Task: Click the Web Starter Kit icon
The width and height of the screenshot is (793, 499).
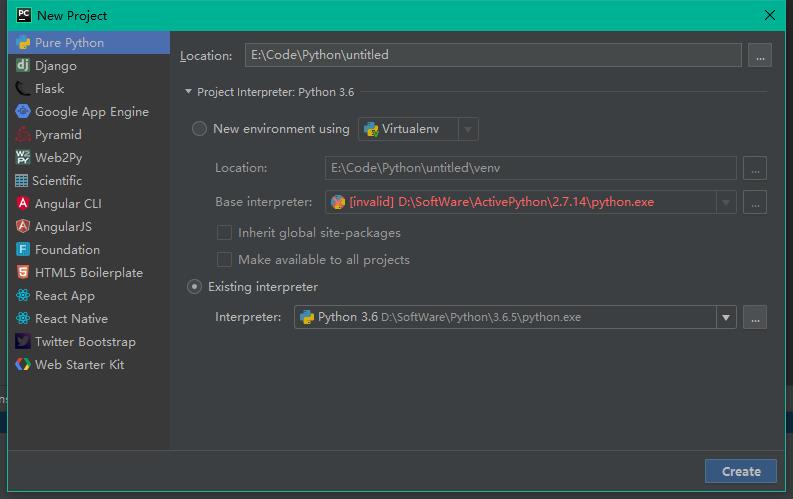Action: [23, 365]
